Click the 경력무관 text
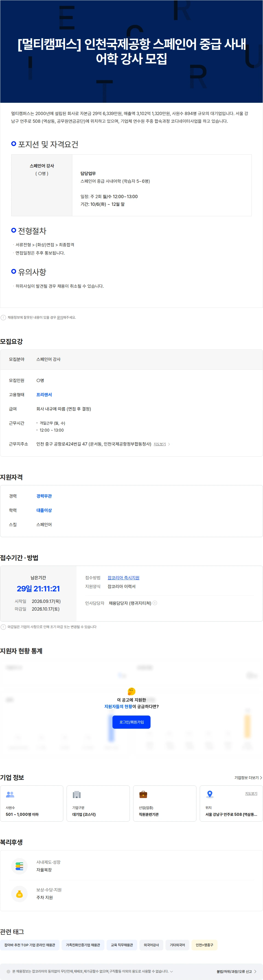The height and width of the screenshot is (980, 263). 44,496
